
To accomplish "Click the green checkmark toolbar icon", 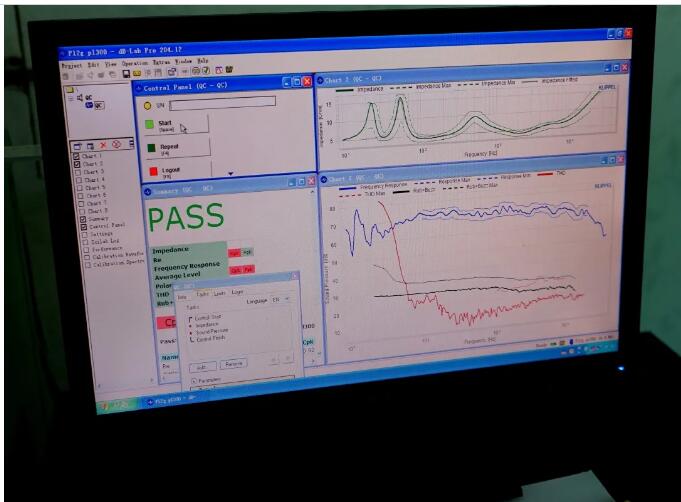I will tap(206, 70).
